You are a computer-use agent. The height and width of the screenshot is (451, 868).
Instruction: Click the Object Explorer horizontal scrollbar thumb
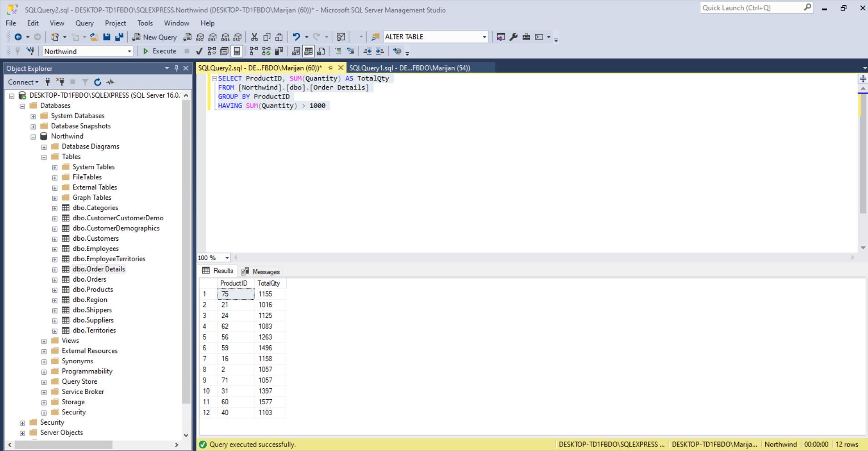click(63, 445)
